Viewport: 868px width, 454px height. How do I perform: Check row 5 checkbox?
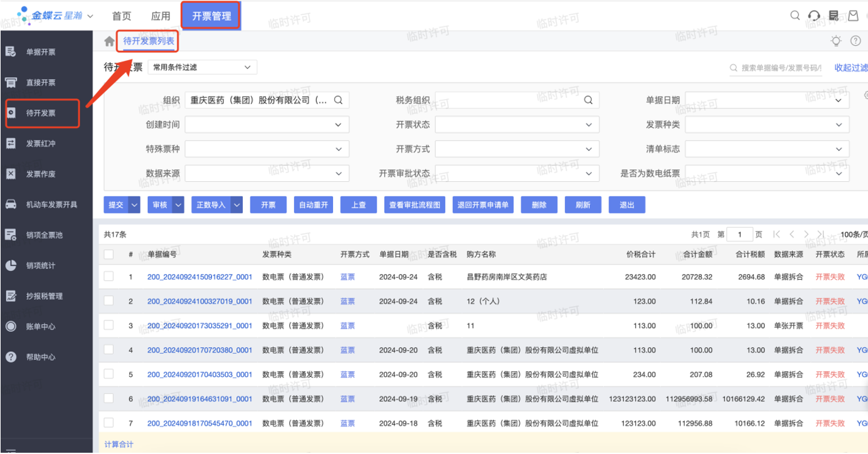click(x=109, y=374)
